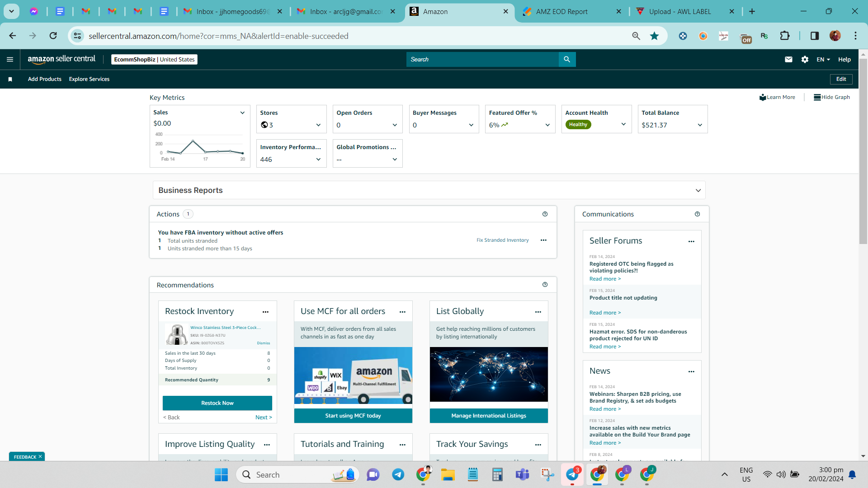Open Telegram from the taskbar
This screenshot has width=868, height=488.
398,474
